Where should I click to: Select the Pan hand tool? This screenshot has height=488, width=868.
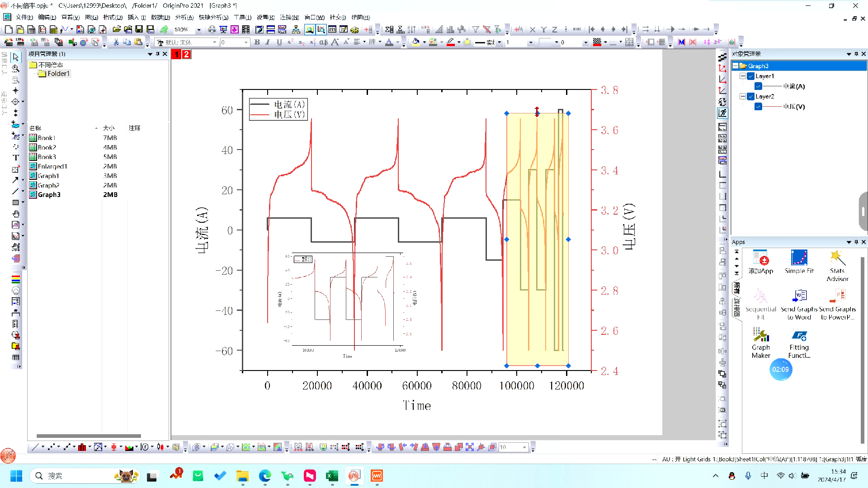click(x=16, y=214)
